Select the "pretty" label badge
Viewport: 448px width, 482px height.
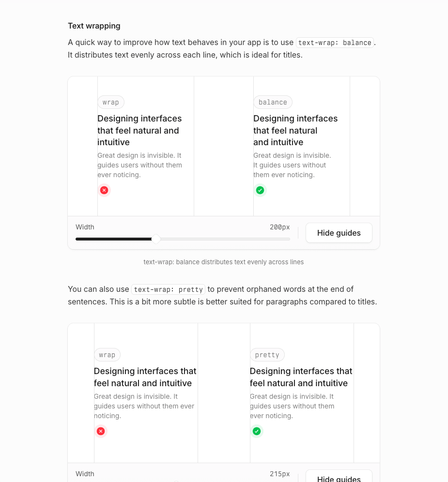coord(267,355)
